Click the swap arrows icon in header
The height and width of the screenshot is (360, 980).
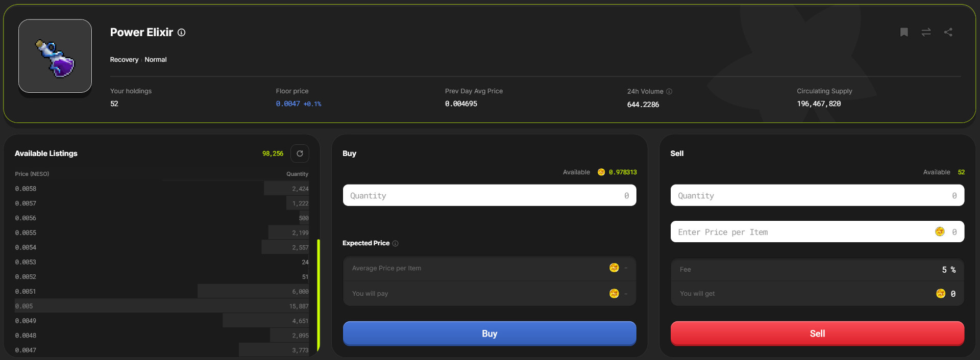926,32
